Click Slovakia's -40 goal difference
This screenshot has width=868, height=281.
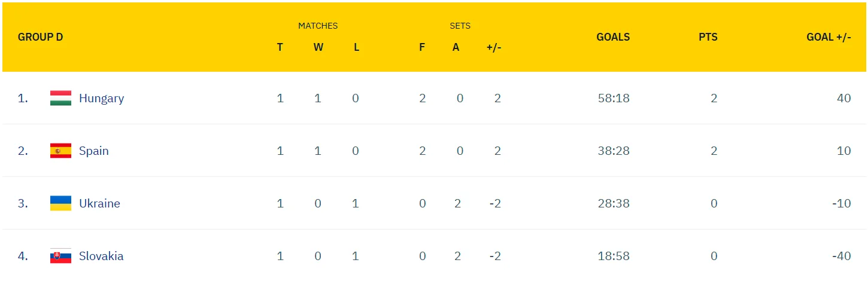point(841,256)
